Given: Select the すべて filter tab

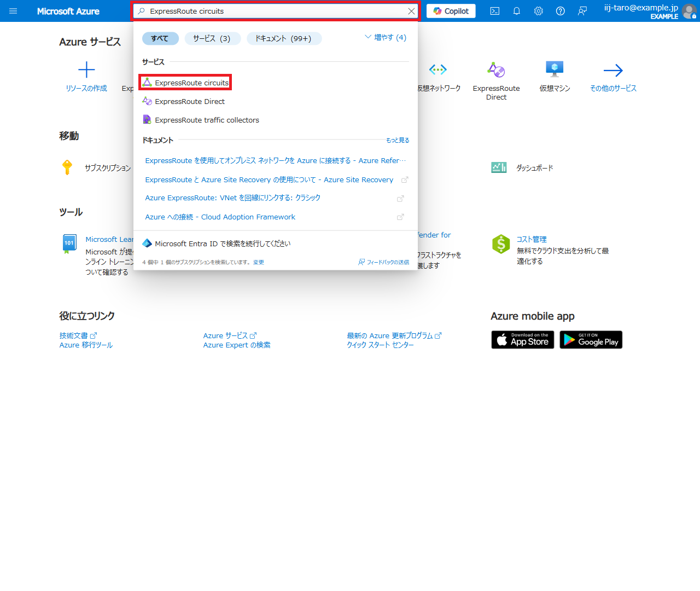Looking at the screenshot, I should pos(160,38).
